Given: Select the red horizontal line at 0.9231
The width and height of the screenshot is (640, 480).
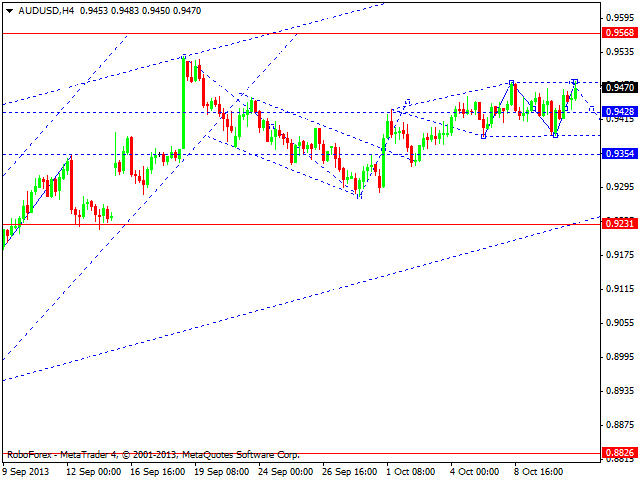Looking at the screenshot, I should (300, 224).
